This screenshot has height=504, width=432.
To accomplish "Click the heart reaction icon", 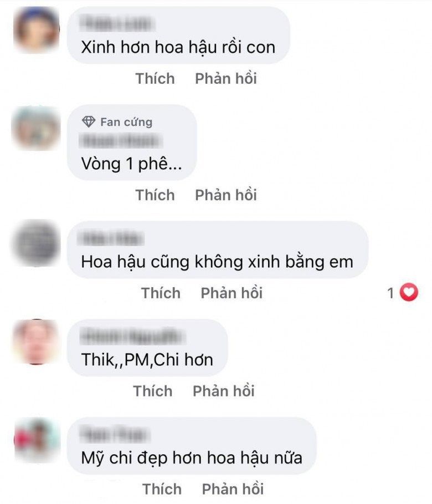I will coord(409,293).
